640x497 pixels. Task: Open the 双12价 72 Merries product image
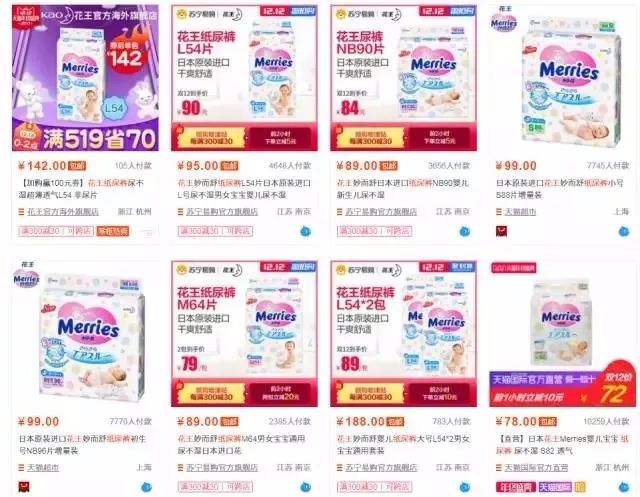563,333
